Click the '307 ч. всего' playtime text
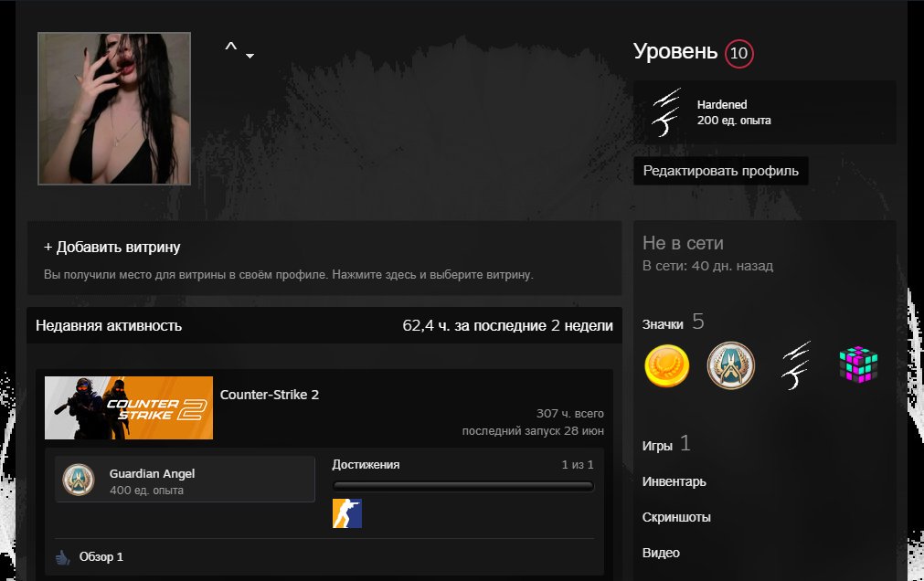This screenshot has width=924, height=581. pyautogui.click(x=569, y=413)
